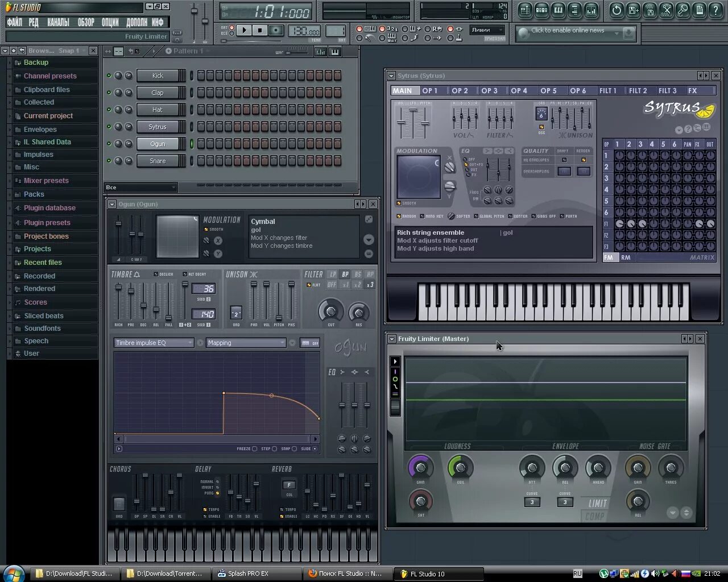This screenshot has height=582, width=728.
Task: Open the project info document icon
Action: (x=700, y=10)
